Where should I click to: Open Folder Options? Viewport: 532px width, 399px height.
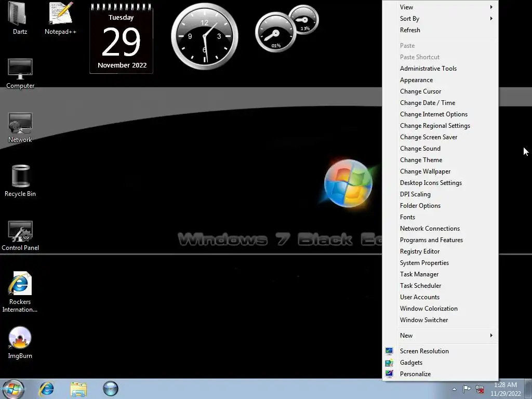tap(441, 206)
